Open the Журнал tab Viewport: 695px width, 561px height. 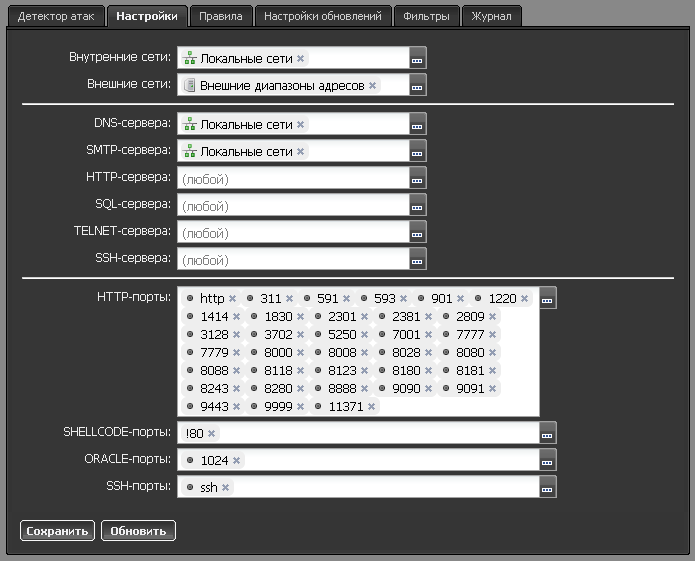(492, 17)
